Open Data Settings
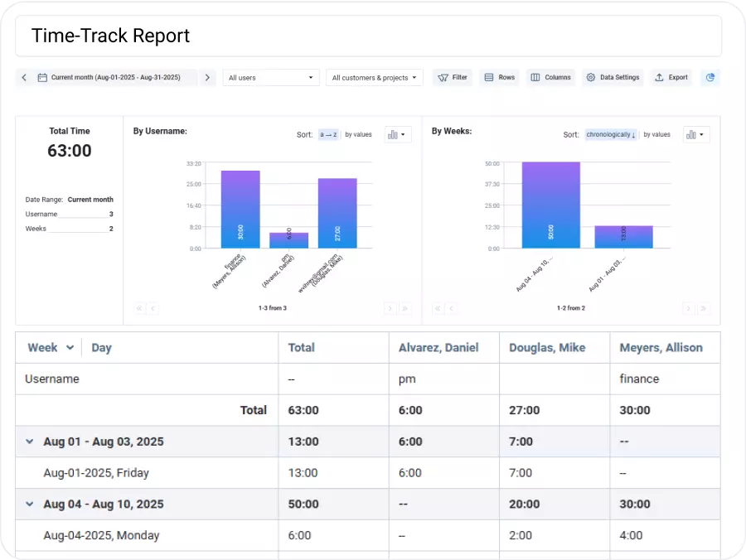The image size is (746, 560). tap(613, 77)
